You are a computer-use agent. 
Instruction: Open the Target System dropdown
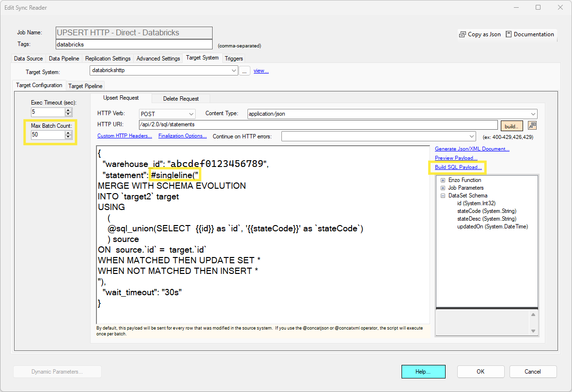coord(234,70)
